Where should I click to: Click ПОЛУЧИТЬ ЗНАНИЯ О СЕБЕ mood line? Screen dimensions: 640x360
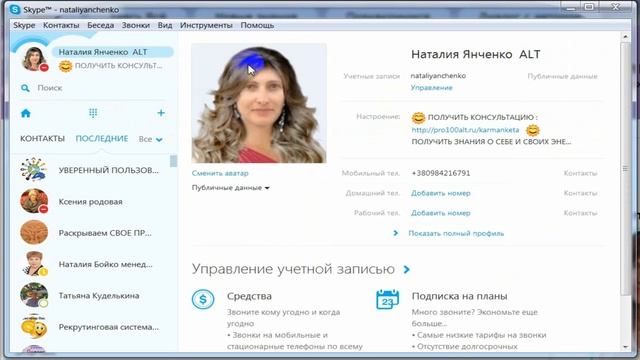tap(491, 142)
